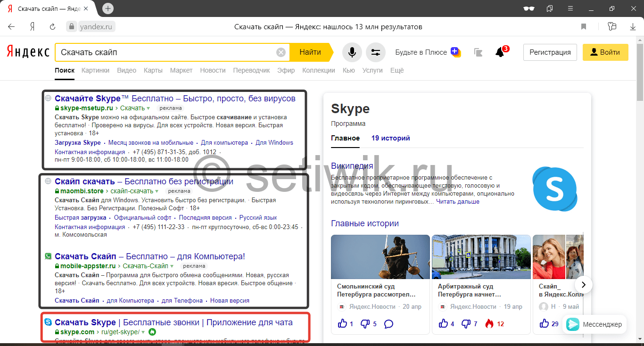Bookmark this page icon

coord(584,27)
